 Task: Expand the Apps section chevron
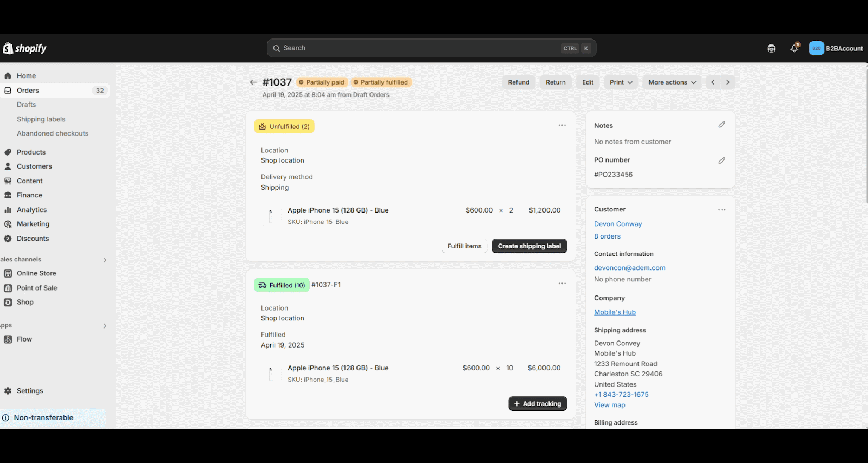pyautogui.click(x=105, y=326)
